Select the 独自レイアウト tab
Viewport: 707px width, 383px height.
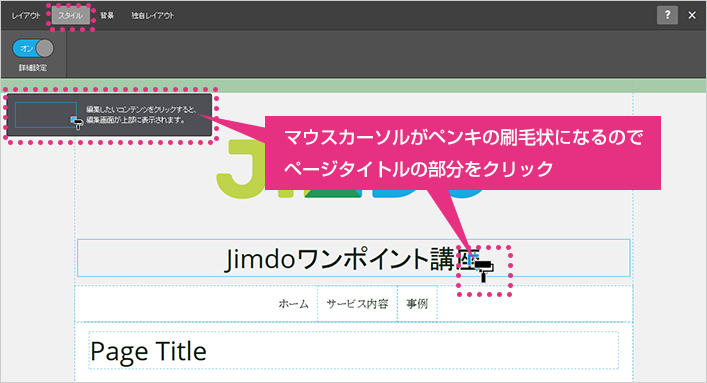(x=152, y=16)
